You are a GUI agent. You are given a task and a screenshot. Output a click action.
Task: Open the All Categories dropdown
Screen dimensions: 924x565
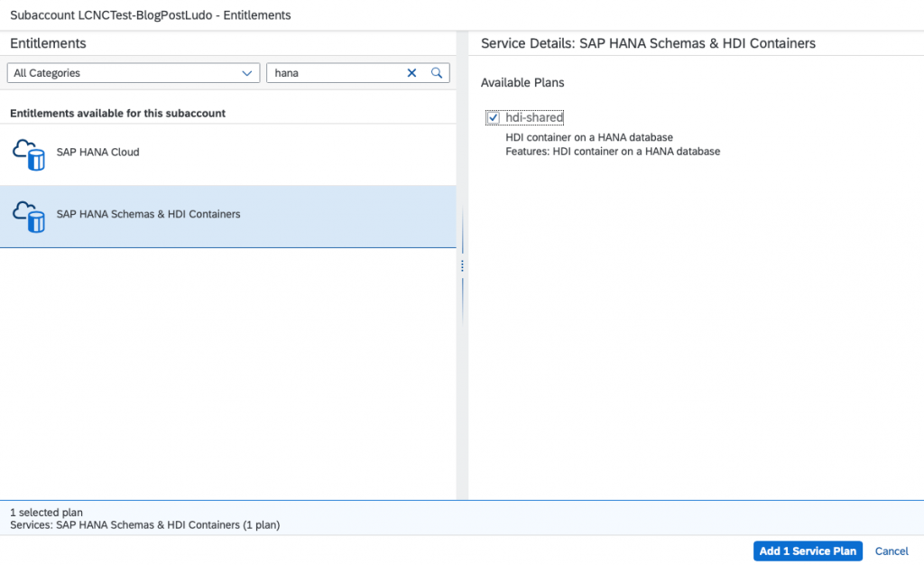(134, 73)
